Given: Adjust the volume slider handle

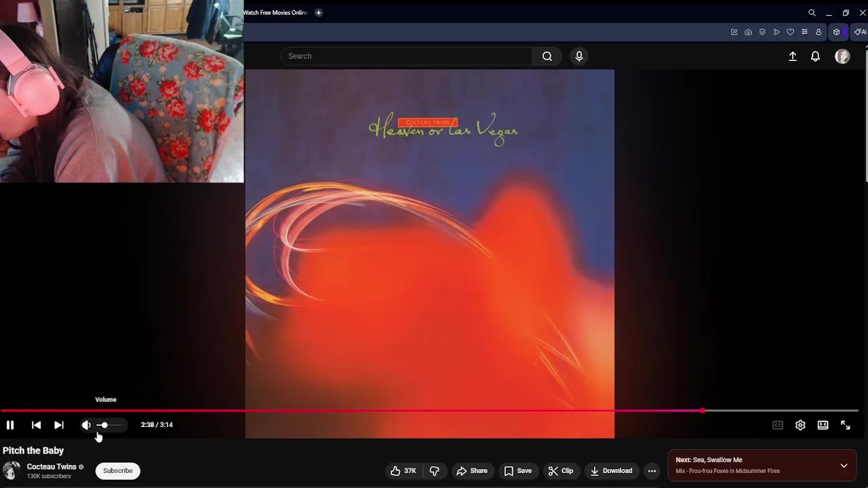Looking at the screenshot, I should coord(104,425).
